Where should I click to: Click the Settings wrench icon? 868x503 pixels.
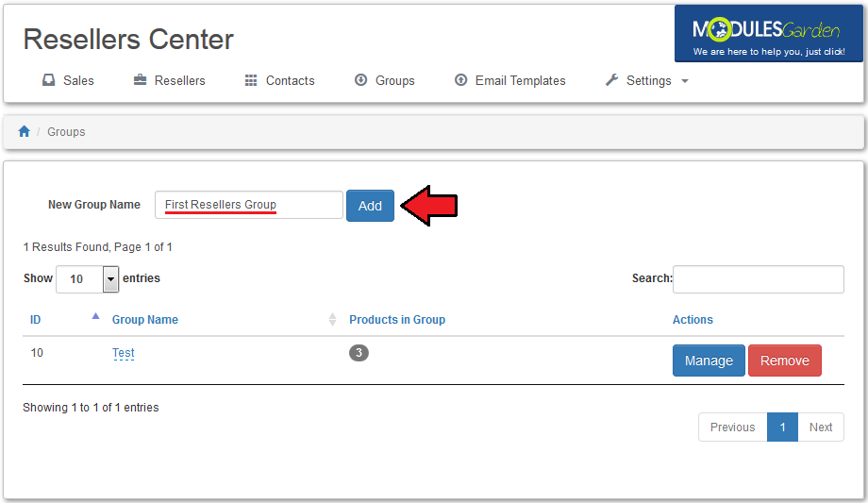[x=611, y=80]
